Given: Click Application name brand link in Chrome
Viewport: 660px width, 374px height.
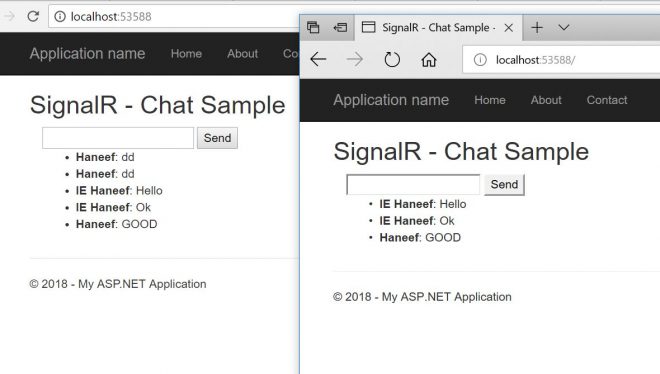Looking at the screenshot, I should pos(87,54).
